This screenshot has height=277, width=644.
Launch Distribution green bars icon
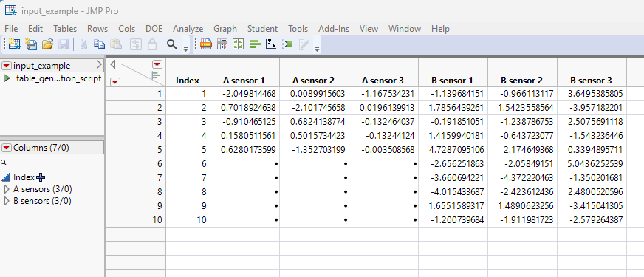tap(255, 44)
